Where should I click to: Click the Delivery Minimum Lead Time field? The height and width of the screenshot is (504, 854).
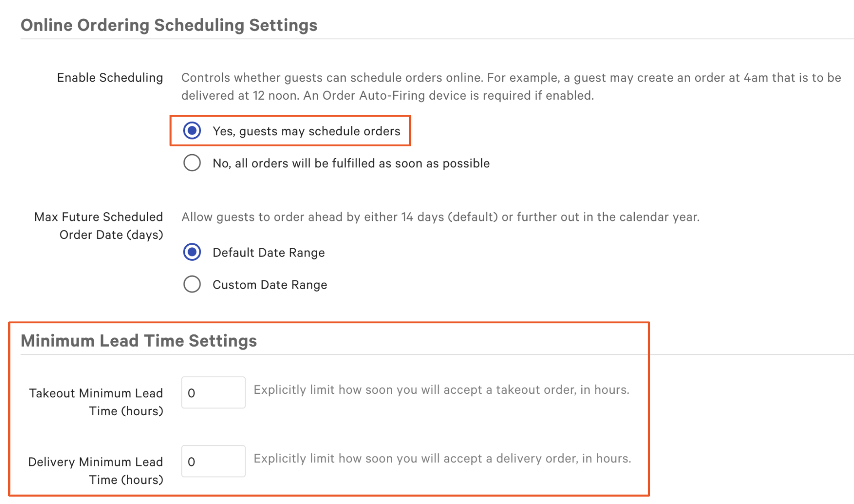tap(213, 461)
